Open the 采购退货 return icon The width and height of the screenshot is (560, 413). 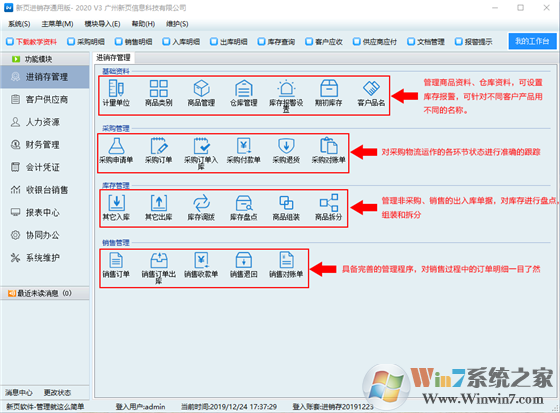[286, 150]
